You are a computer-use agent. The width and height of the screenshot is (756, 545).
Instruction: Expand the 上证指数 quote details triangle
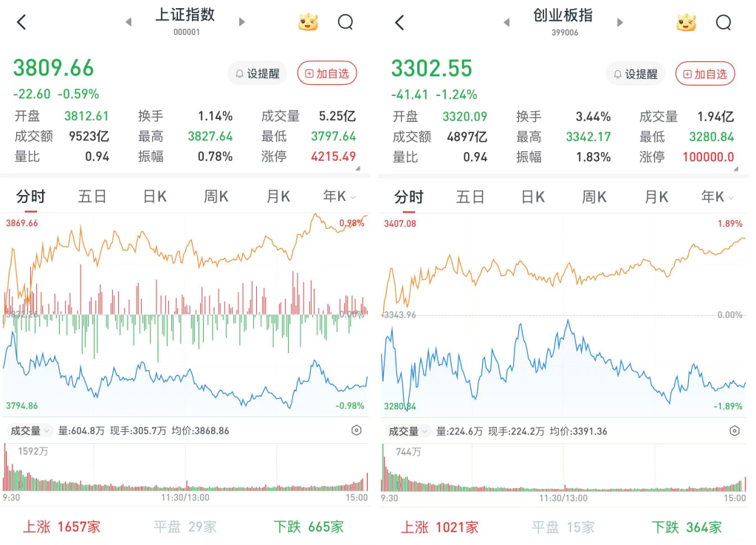tap(358, 168)
